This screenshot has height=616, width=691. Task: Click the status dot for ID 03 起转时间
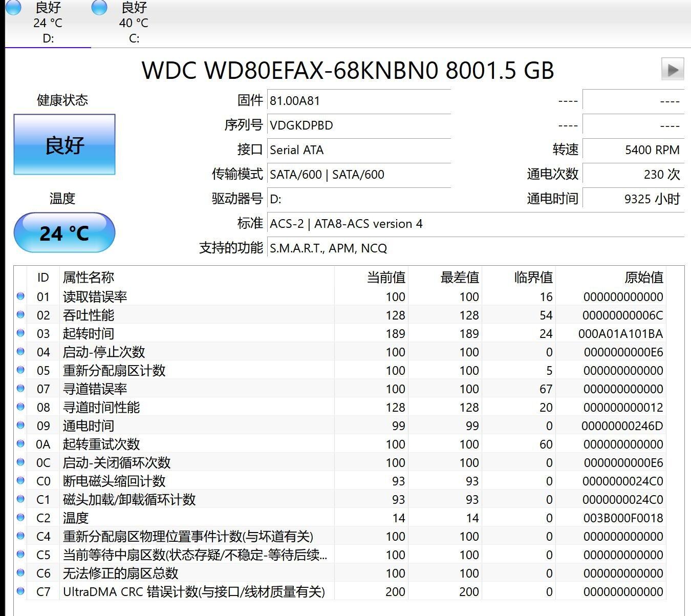click(x=20, y=333)
